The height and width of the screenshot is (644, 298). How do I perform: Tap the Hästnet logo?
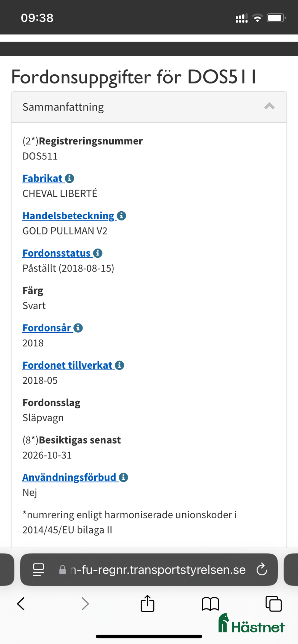pyautogui.click(x=252, y=624)
